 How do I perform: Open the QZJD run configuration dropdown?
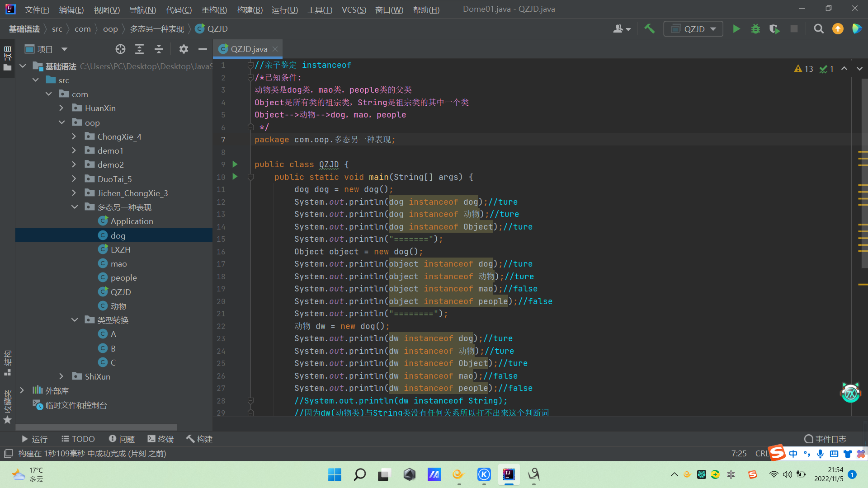click(693, 29)
